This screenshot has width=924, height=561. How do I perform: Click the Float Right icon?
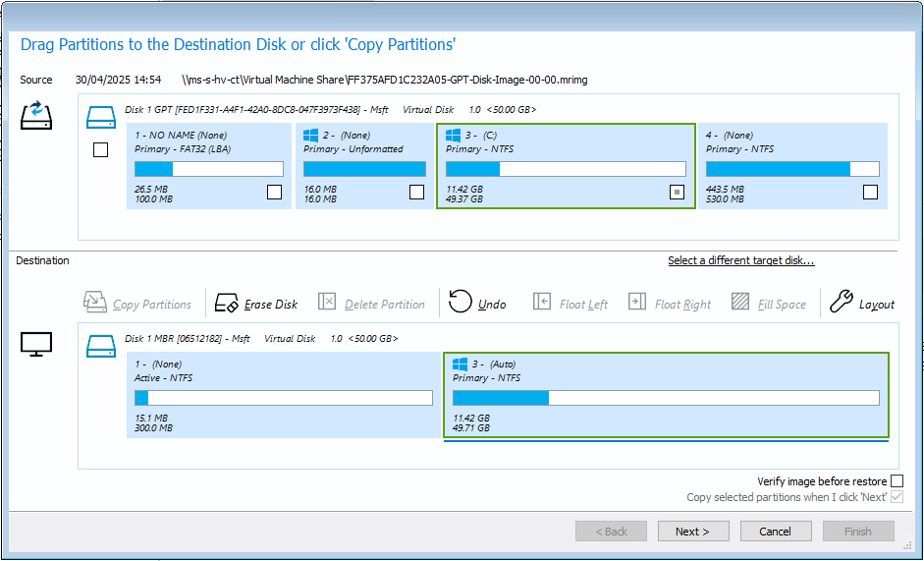637,302
